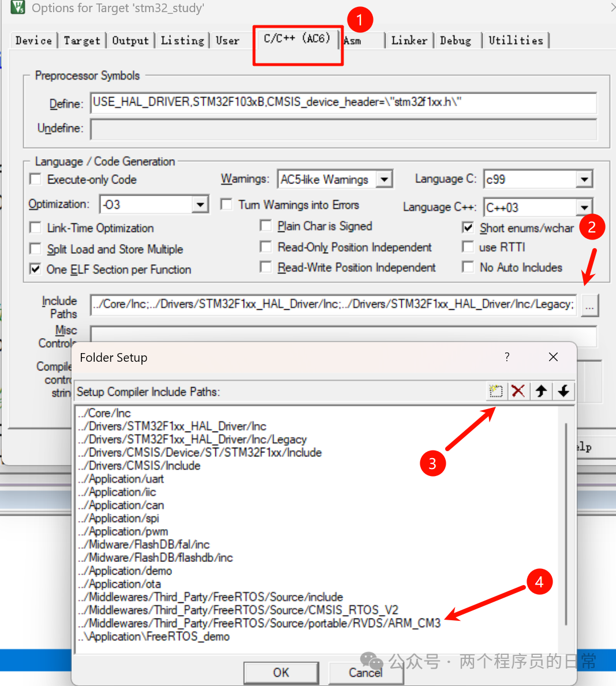Switch to the Debug tab

pos(456,41)
